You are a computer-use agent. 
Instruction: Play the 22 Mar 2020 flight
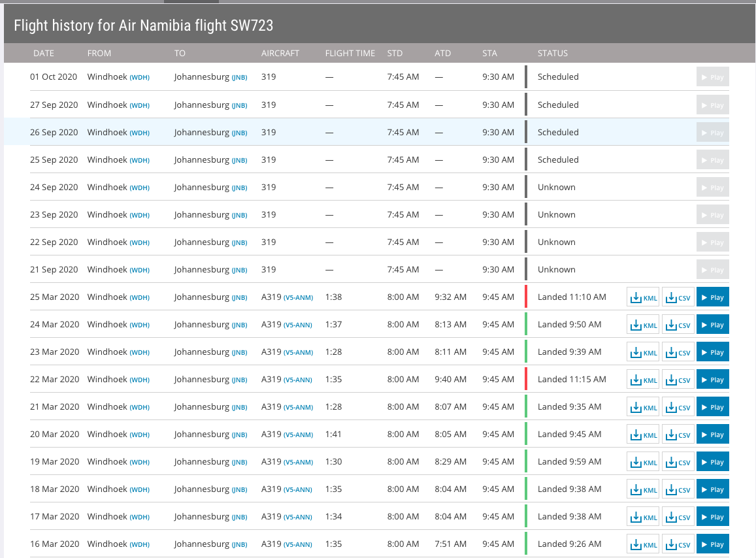pos(713,380)
